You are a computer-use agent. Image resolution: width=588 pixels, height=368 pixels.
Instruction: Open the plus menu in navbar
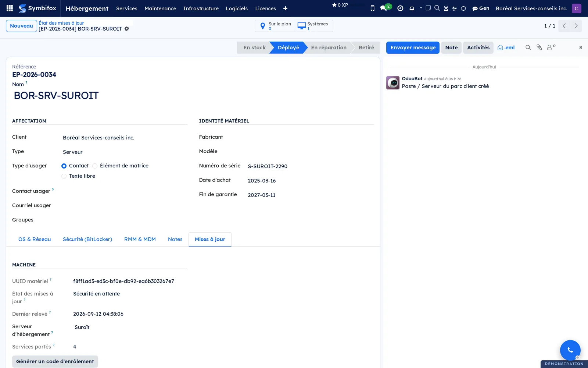point(285,8)
